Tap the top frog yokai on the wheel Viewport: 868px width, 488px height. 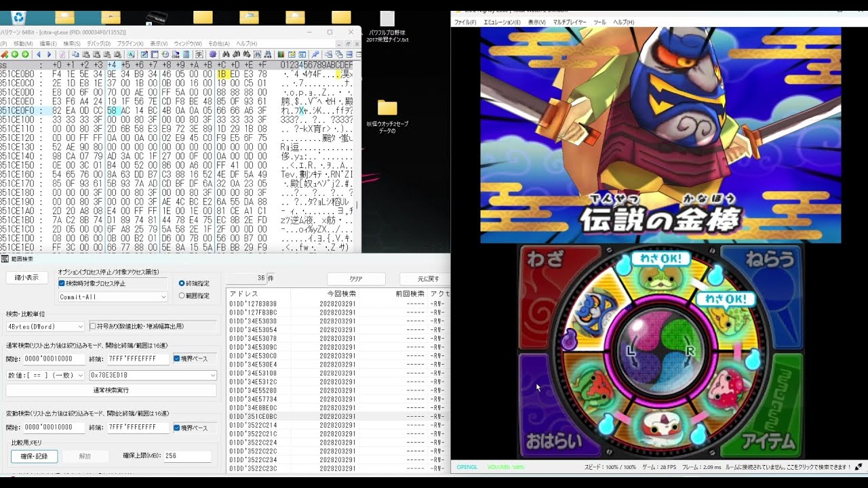pyautogui.click(x=661, y=279)
